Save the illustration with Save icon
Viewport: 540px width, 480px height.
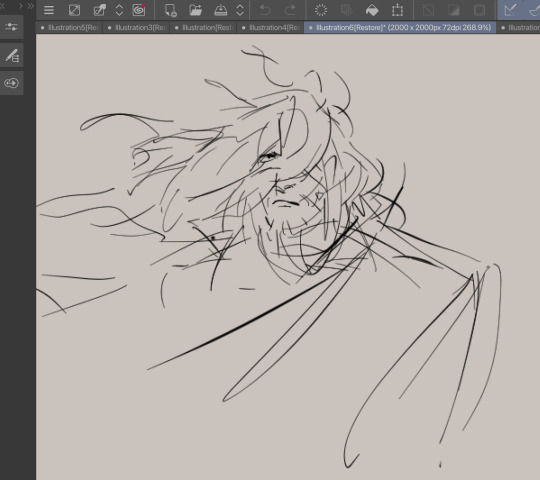click(221, 10)
